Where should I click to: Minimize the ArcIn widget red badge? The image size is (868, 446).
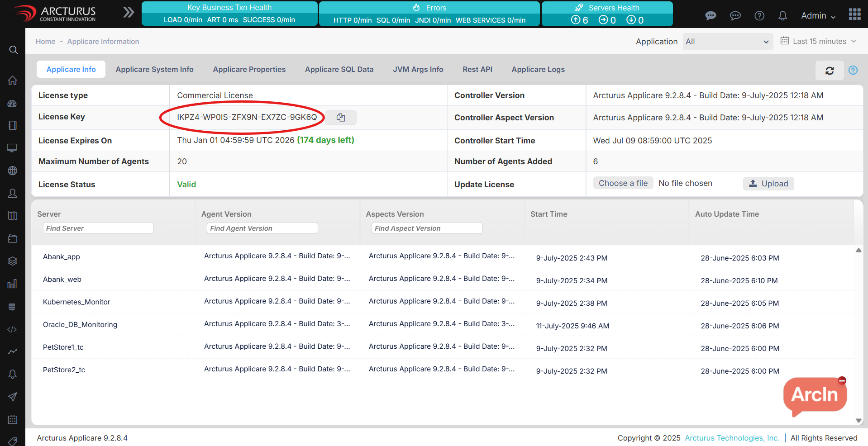pyautogui.click(x=842, y=380)
